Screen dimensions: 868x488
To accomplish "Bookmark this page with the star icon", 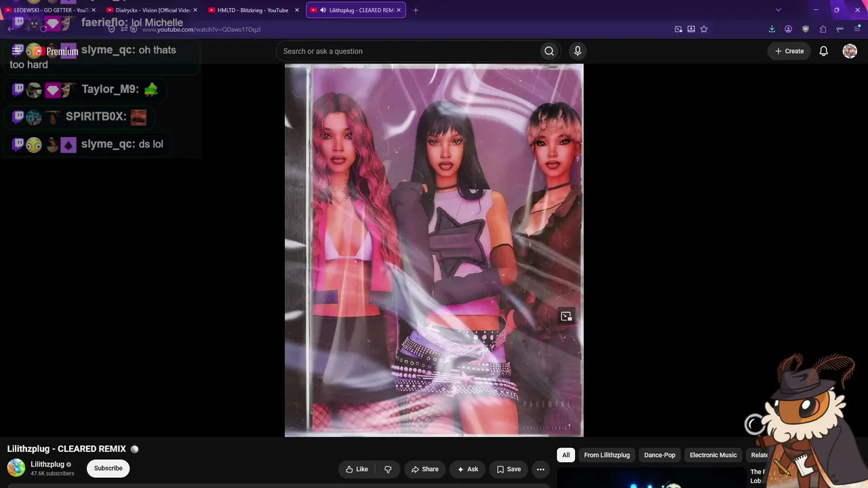I will 704,29.
